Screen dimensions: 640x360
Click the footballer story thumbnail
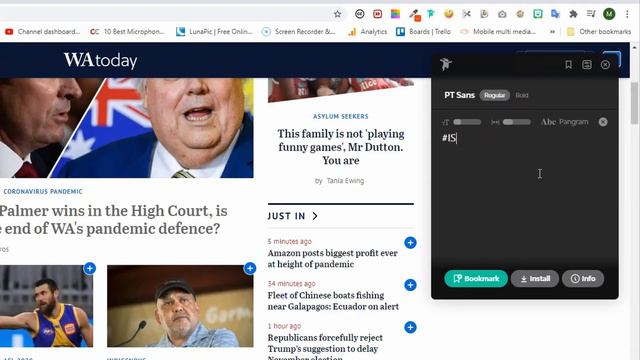47,306
